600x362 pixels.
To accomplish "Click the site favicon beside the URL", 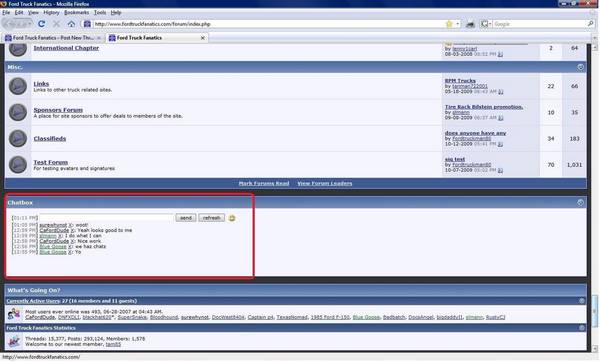I will pos(87,24).
